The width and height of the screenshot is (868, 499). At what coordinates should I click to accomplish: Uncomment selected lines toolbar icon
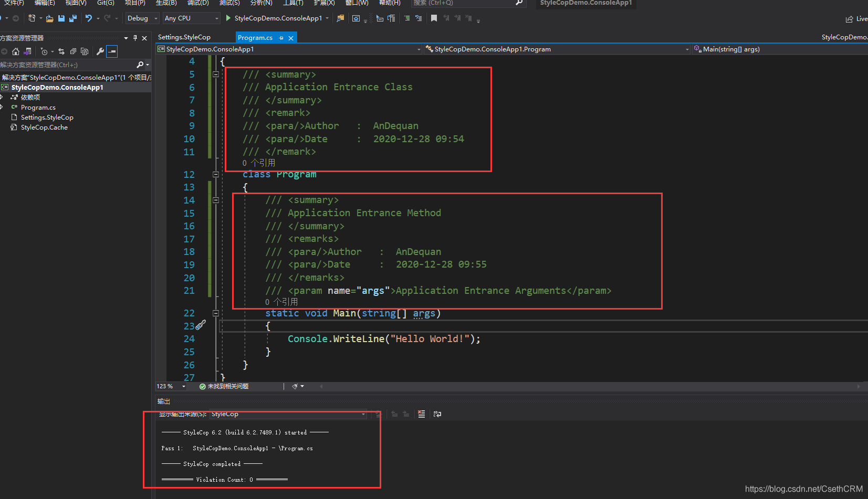[419, 18]
